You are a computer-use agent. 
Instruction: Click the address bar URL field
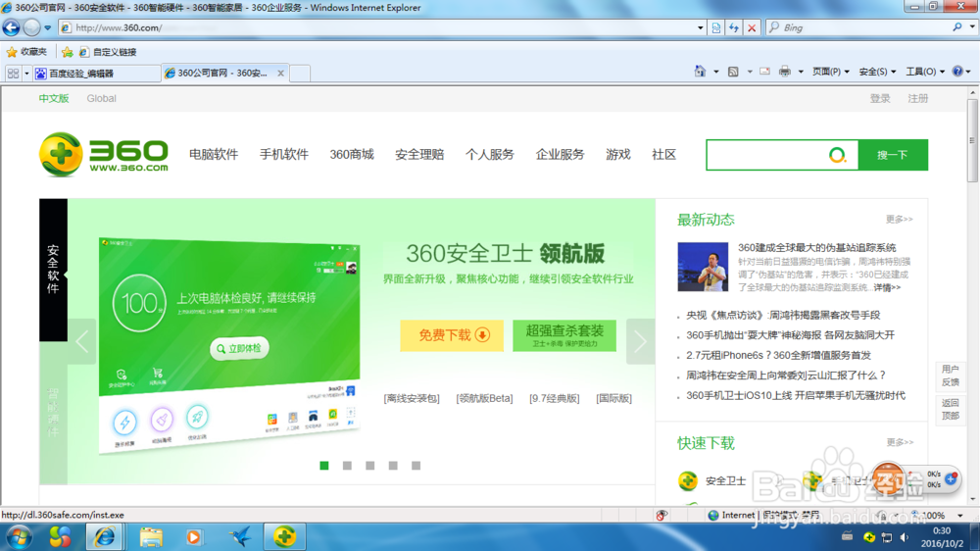(x=379, y=27)
